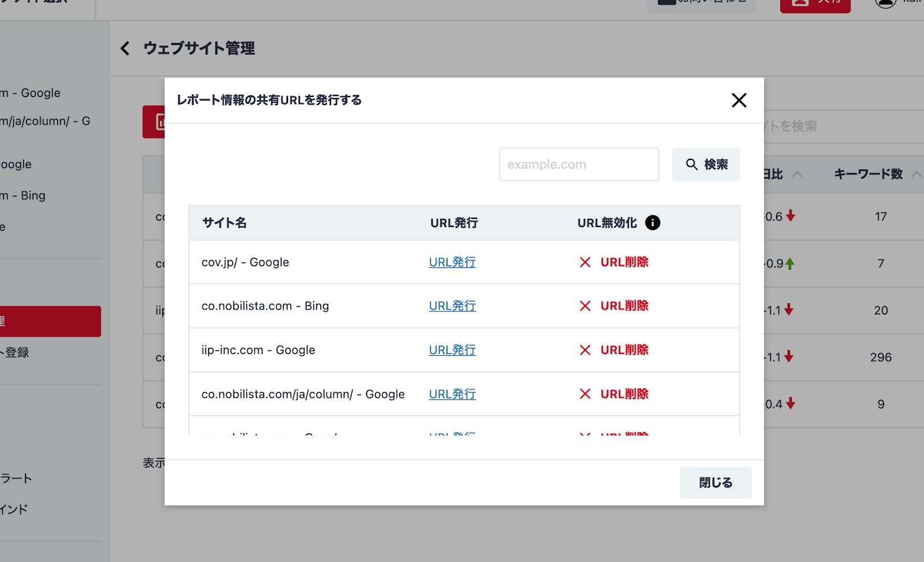The height and width of the screenshot is (562, 924).
Task: Click URL削除 for cov.jp/ - Google
Action: 624,262
